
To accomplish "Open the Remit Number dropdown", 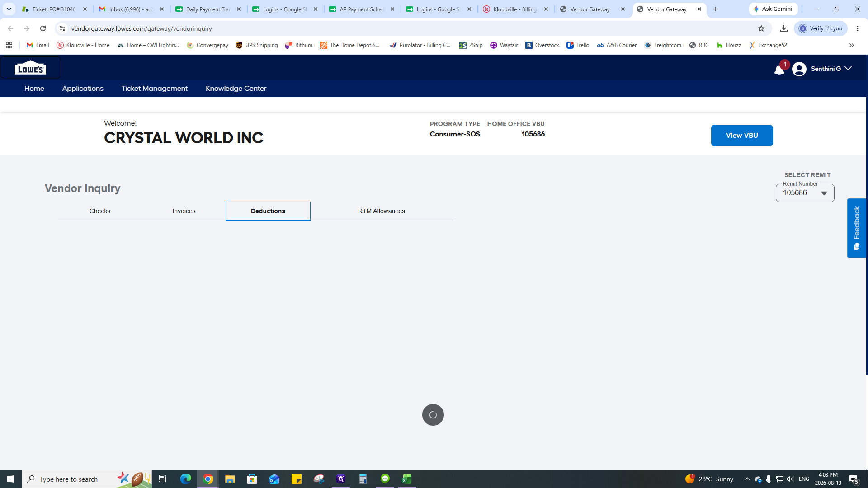I will [805, 193].
